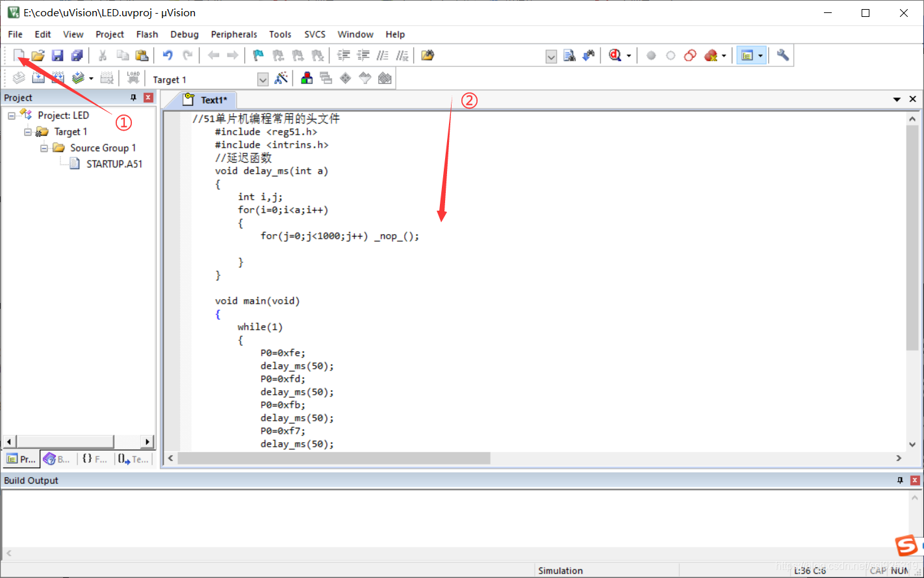This screenshot has width=924, height=578.
Task: Open the Peripherals menu
Action: (234, 34)
